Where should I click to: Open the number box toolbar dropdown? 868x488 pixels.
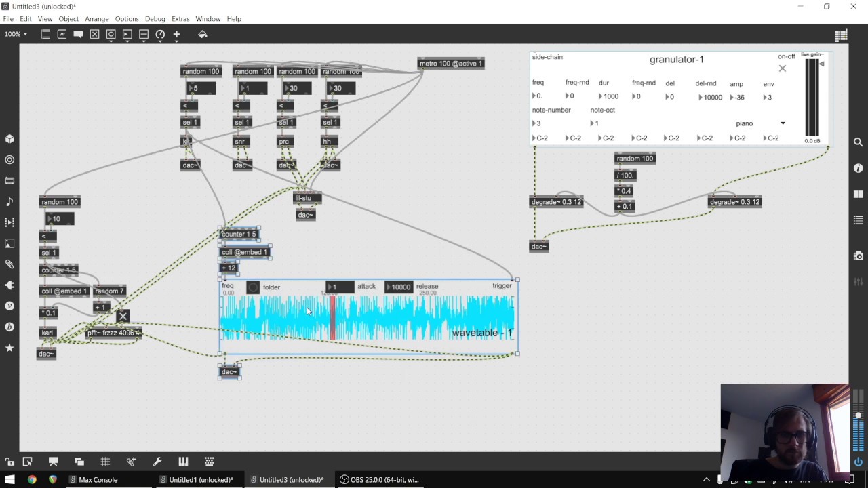pos(127,35)
